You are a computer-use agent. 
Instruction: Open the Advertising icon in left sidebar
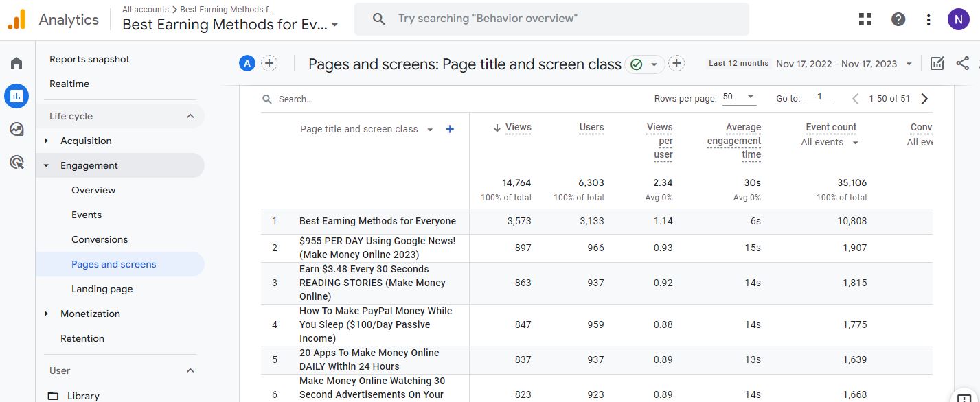coord(16,161)
